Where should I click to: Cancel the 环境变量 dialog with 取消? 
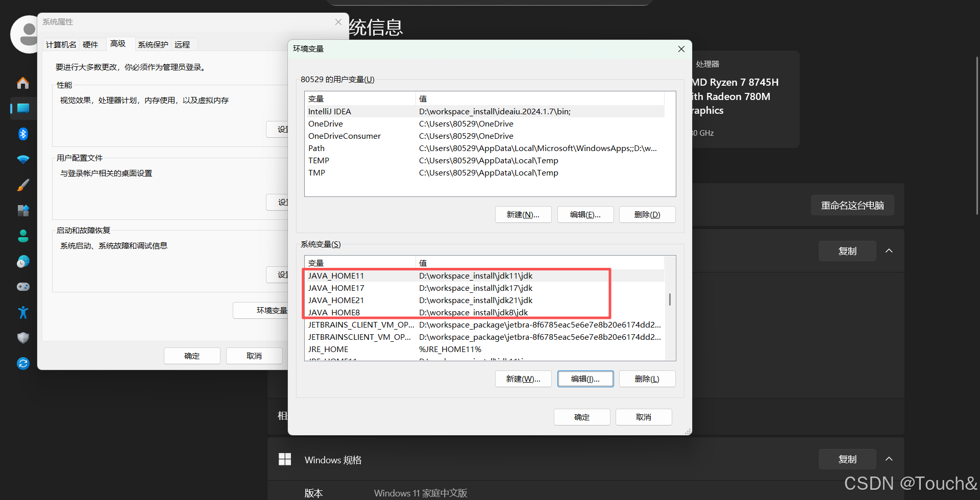click(x=644, y=417)
